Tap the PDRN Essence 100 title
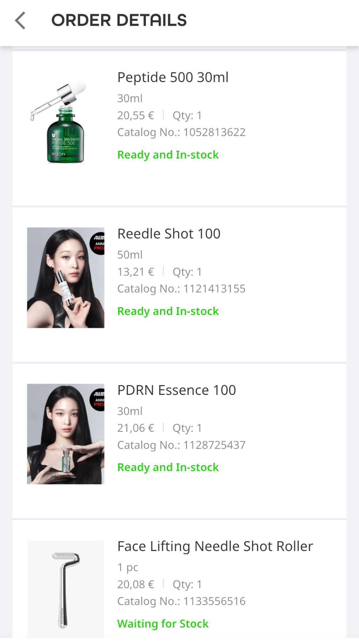The height and width of the screenshot is (644, 359). [x=176, y=390]
